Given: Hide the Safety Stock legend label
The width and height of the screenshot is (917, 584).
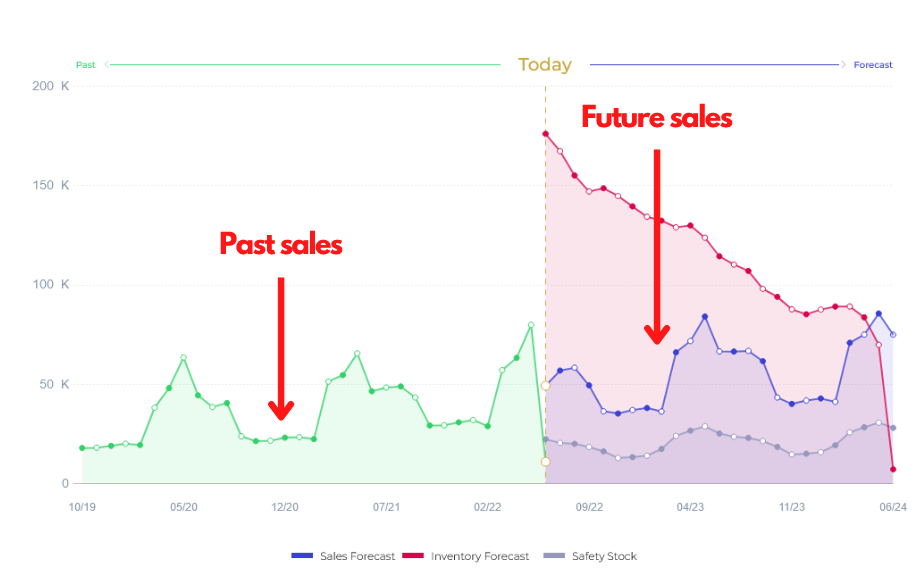Looking at the screenshot, I should click(604, 556).
